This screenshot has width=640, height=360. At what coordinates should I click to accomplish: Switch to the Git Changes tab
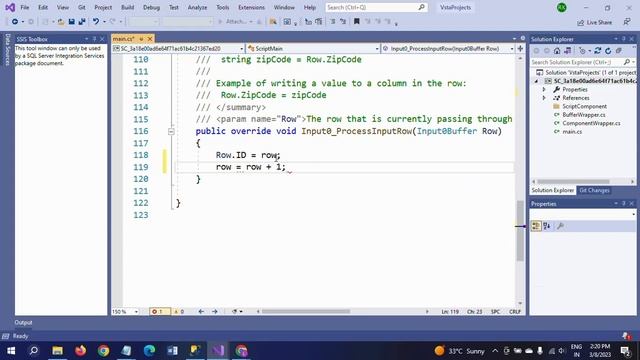594,190
